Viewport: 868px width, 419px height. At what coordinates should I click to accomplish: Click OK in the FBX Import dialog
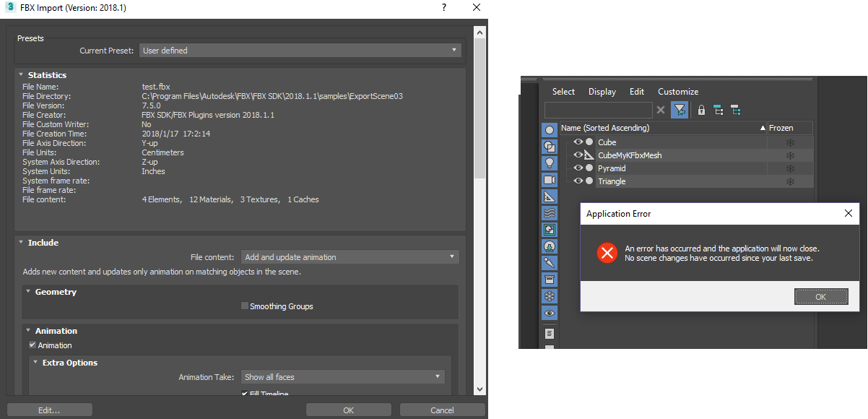point(348,410)
